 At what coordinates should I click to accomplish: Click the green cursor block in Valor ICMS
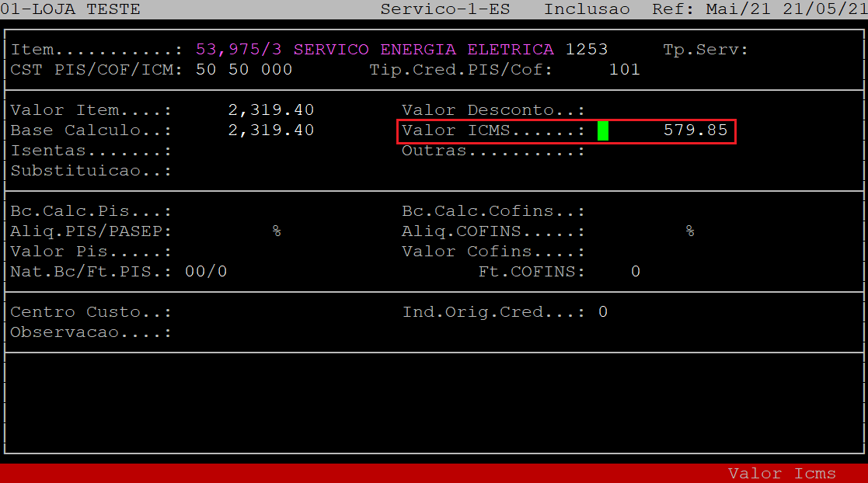coord(603,130)
